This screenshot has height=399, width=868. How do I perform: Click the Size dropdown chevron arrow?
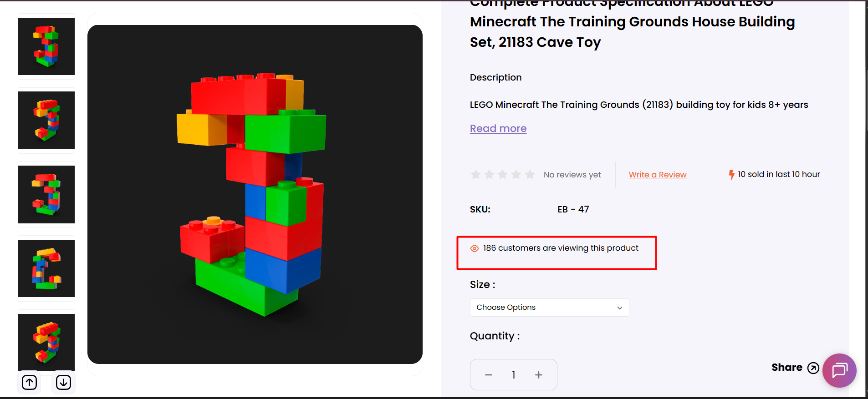[620, 308]
